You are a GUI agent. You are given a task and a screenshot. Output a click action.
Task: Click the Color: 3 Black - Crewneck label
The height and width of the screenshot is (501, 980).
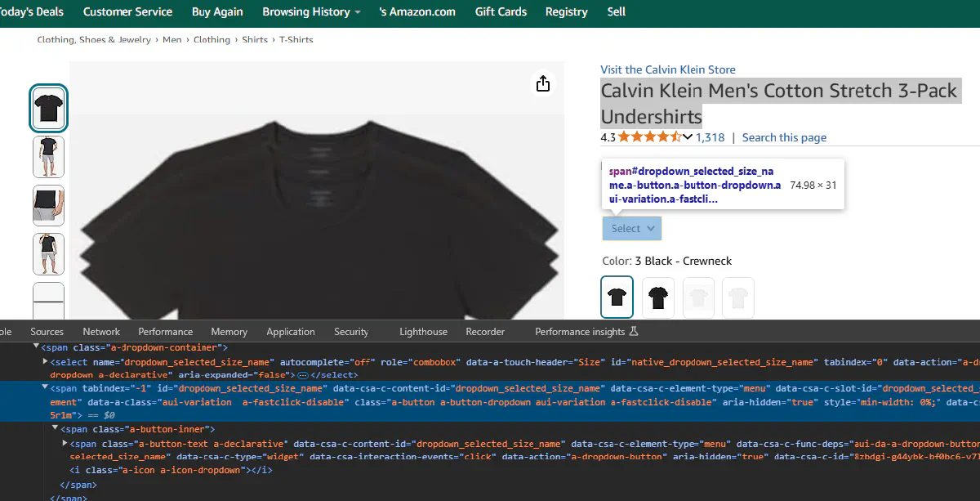(x=666, y=261)
